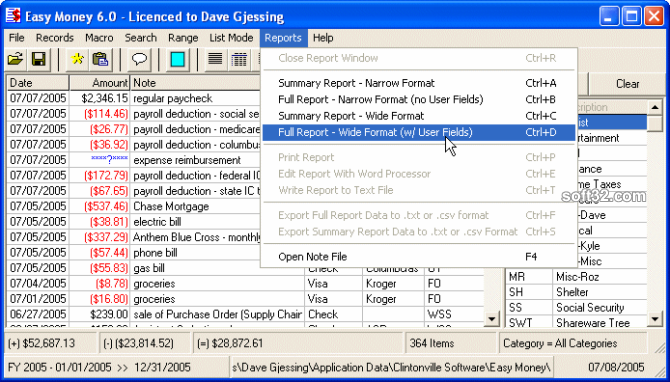The width and height of the screenshot is (670, 382).
Task: Select Summary Report - Wide Format
Action: (418, 116)
